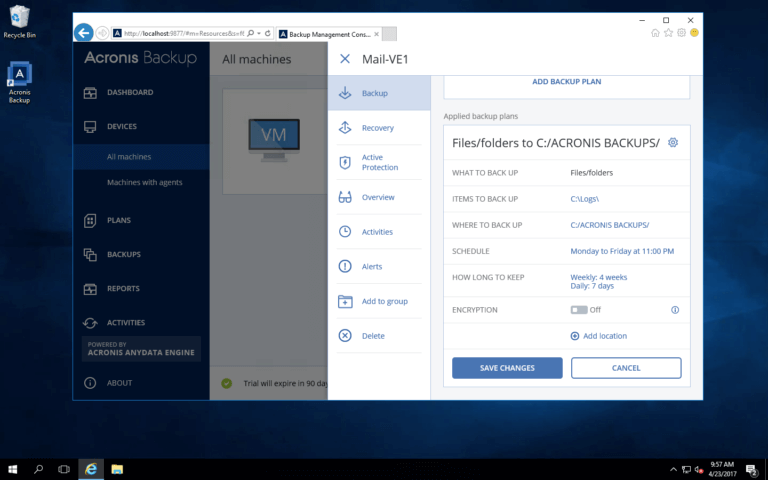768x480 pixels.
Task: Click the plus icon beside Add location
Action: (x=575, y=336)
